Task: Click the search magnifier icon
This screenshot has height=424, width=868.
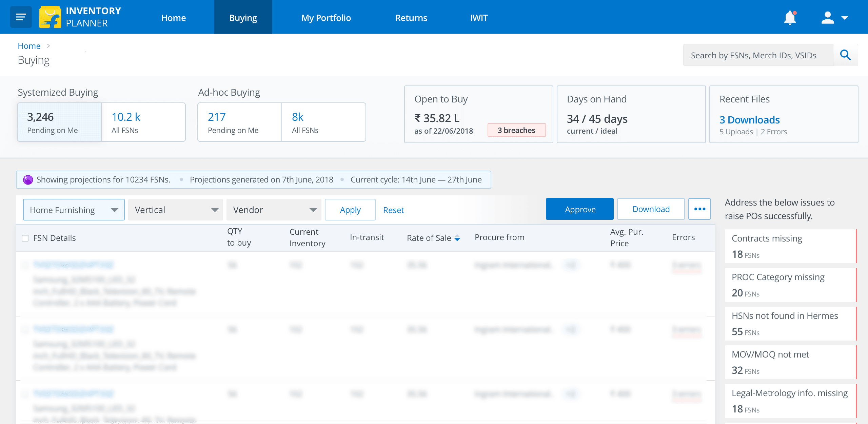Action: [845, 55]
